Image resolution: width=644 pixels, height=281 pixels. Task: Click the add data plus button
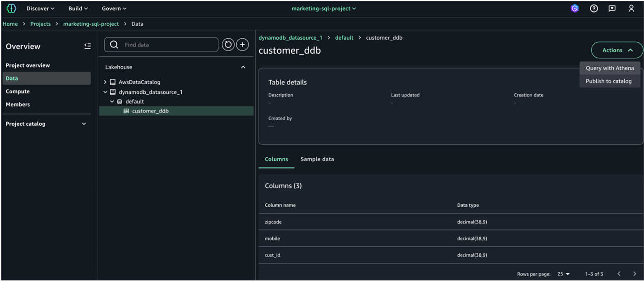pos(243,45)
